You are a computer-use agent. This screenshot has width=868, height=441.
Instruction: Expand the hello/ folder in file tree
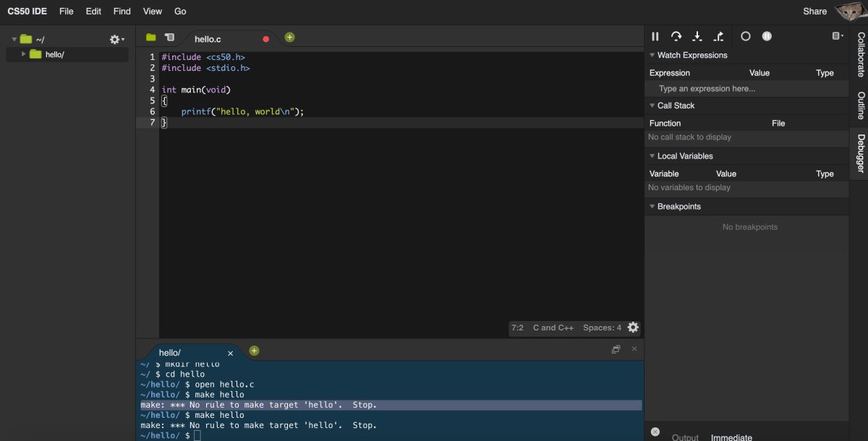click(24, 54)
